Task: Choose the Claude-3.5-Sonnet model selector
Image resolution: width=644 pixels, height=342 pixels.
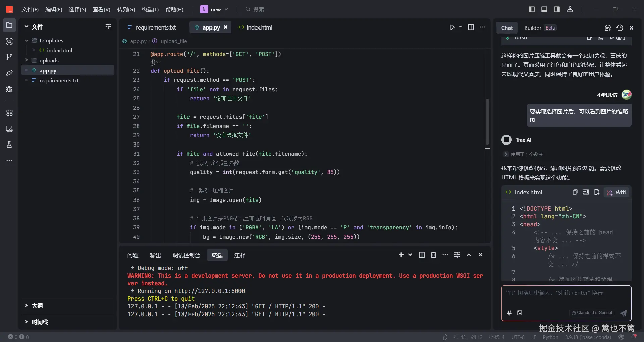Action: [x=592, y=313]
